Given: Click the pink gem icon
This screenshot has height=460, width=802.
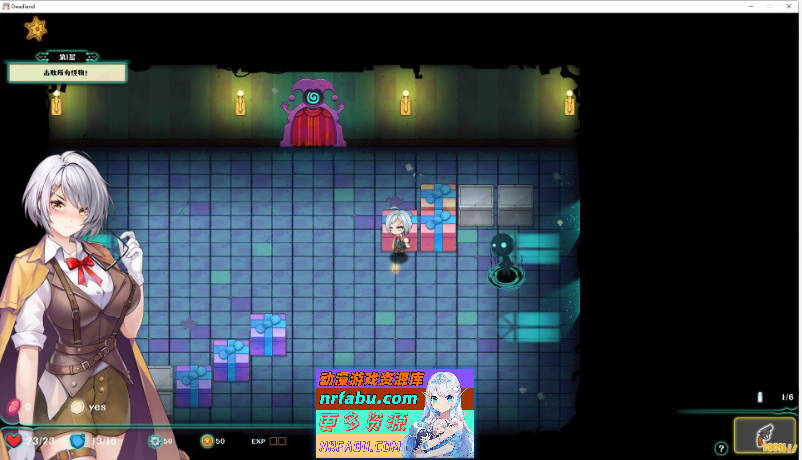Looking at the screenshot, I should tap(13, 406).
